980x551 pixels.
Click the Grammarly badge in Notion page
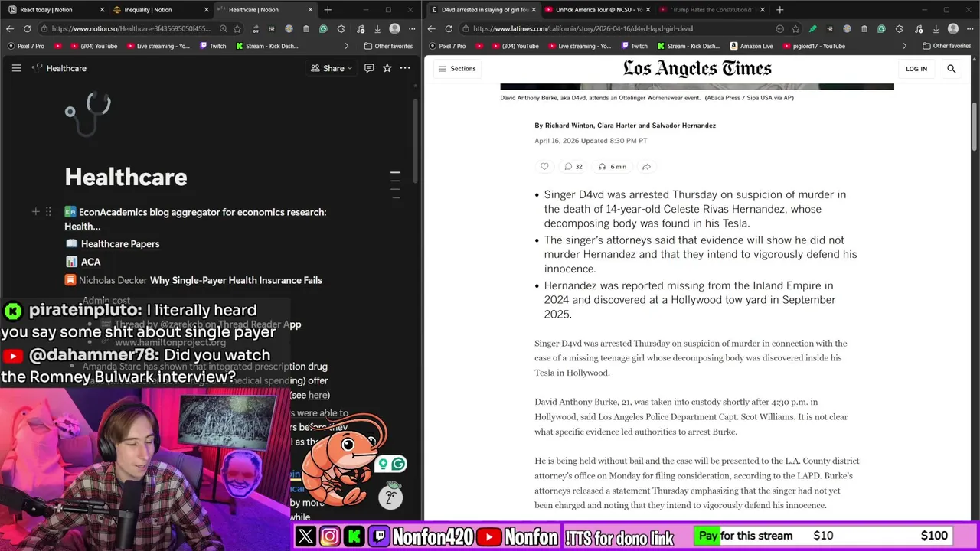coord(398,464)
